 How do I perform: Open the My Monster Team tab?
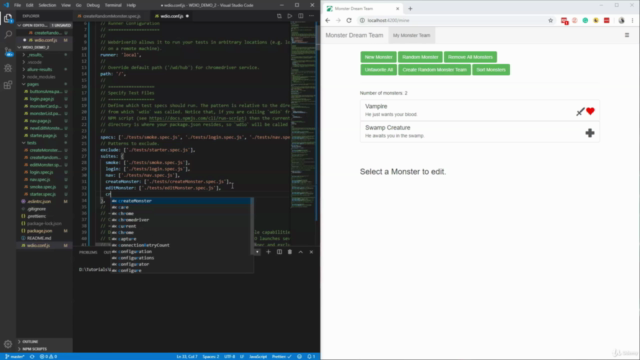tap(411, 36)
